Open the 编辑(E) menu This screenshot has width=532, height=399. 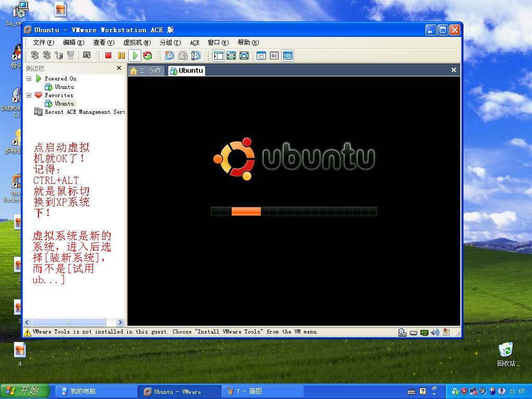pos(74,43)
